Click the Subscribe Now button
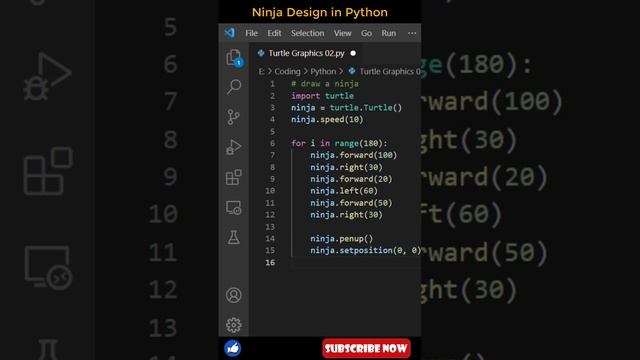This screenshot has height=360, width=640. tap(366, 348)
